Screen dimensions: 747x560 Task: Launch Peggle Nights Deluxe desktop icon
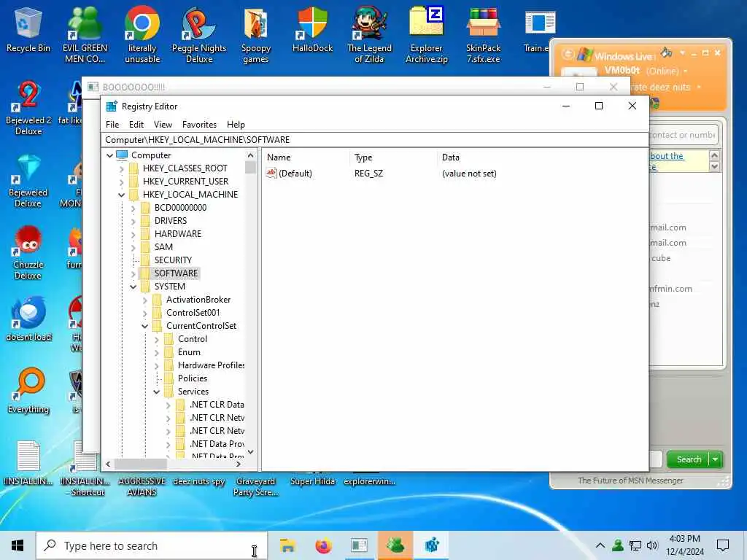[199, 34]
